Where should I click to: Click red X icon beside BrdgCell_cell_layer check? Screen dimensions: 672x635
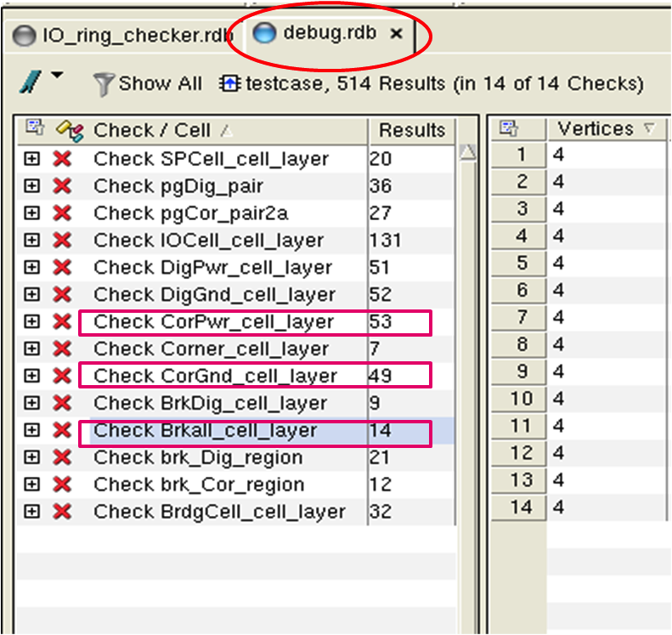tap(61, 512)
